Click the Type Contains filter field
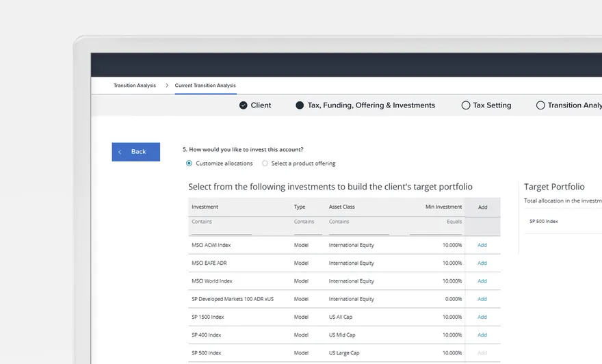The width and height of the screenshot is (602, 364). coord(308,226)
